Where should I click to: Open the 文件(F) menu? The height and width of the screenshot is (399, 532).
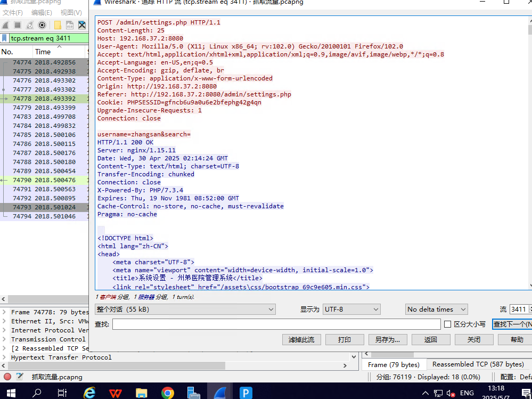point(13,13)
